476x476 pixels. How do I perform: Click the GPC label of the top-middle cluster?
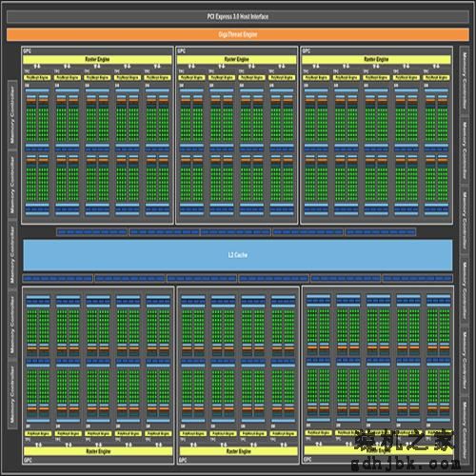click(181, 51)
